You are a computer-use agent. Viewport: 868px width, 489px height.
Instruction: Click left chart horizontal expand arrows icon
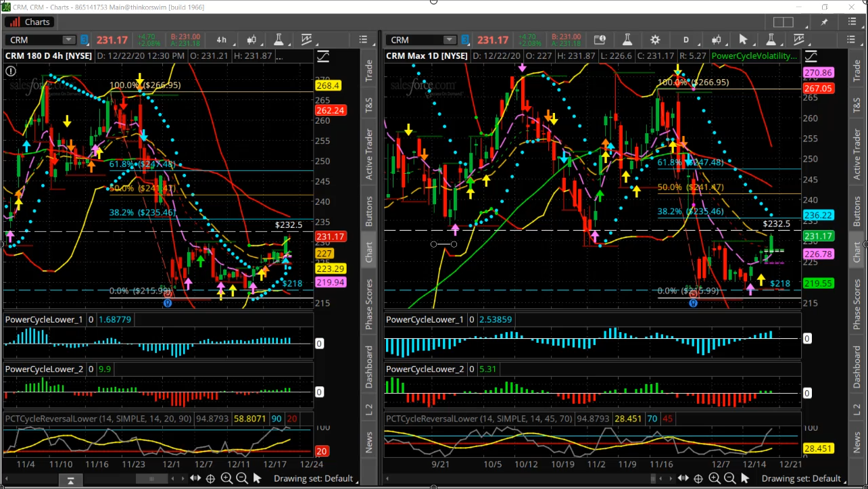(x=195, y=478)
